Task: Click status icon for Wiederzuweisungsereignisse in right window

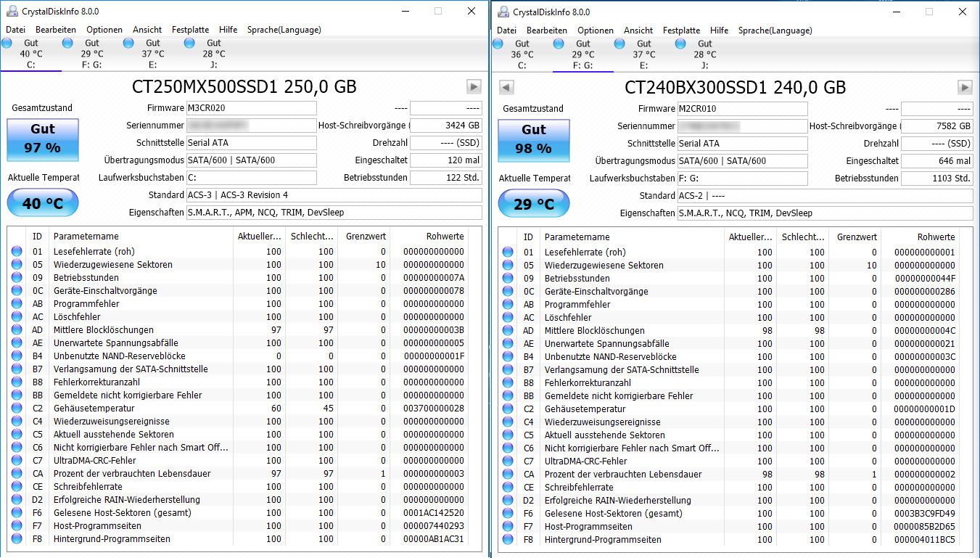Action: (508, 422)
